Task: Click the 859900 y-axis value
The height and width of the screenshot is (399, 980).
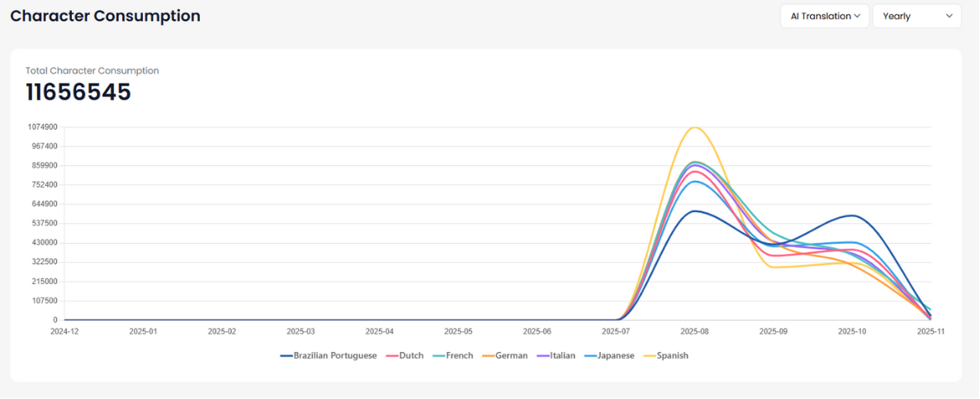Action: pyautogui.click(x=45, y=166)
